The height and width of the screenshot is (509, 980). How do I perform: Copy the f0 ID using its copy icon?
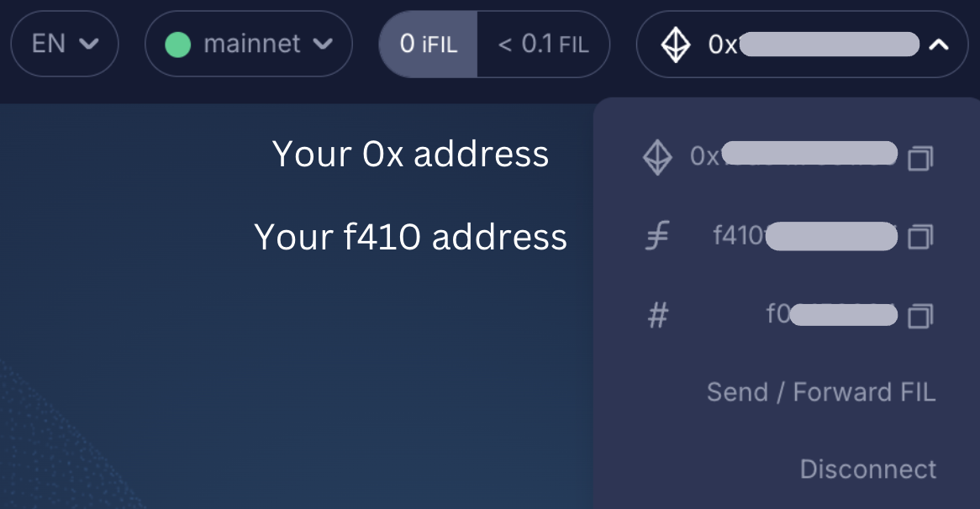click(x=921, y=315)
